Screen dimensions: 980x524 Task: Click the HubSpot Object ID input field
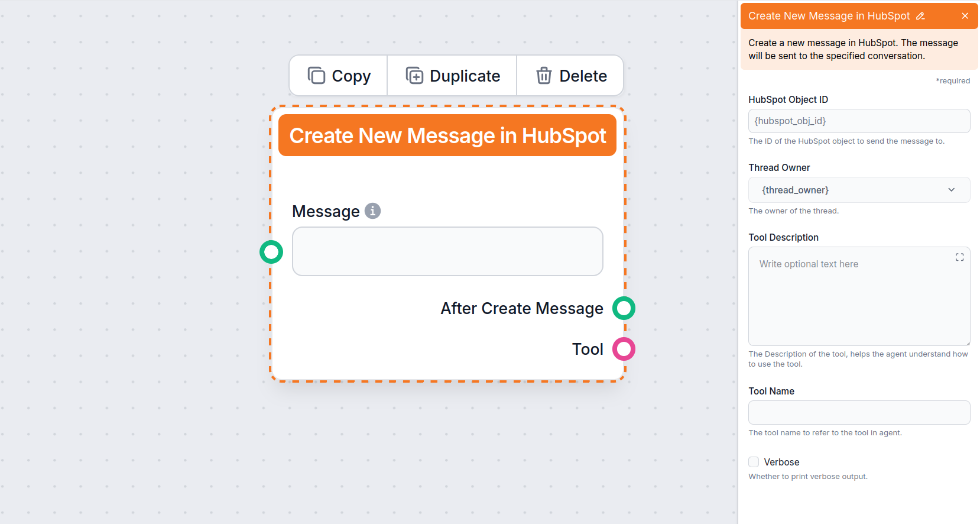[859, 121]
